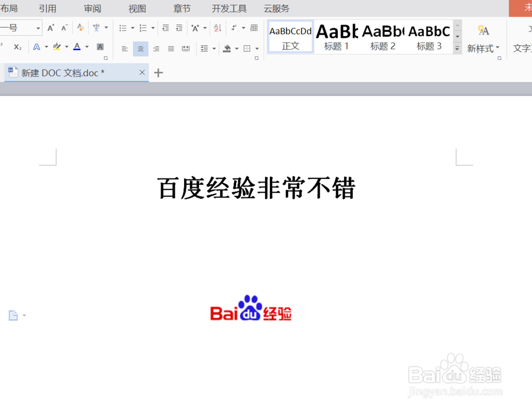Open styles group dialog launcher
Screen dimensions: 532x410
tap(500, 58)
